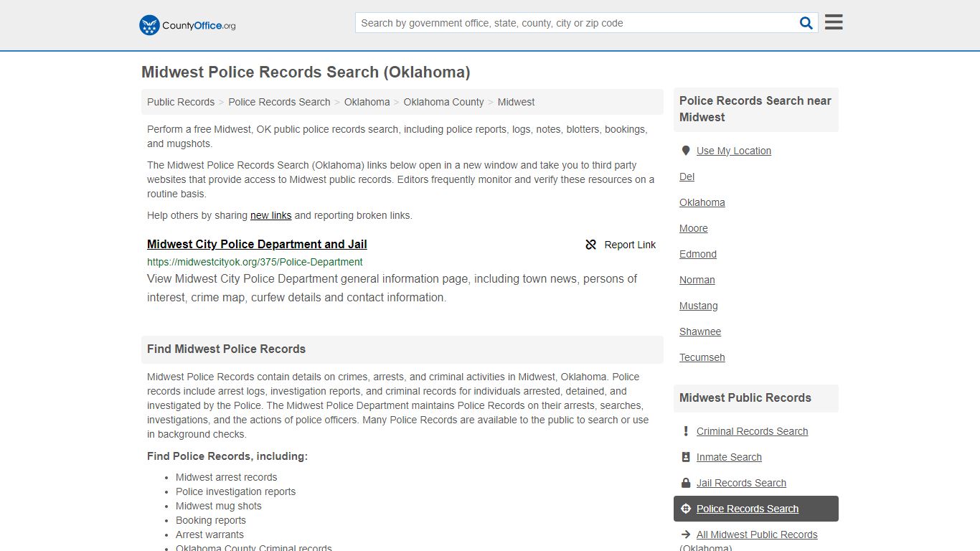Click Report Link text

click(x=630, y=245)
